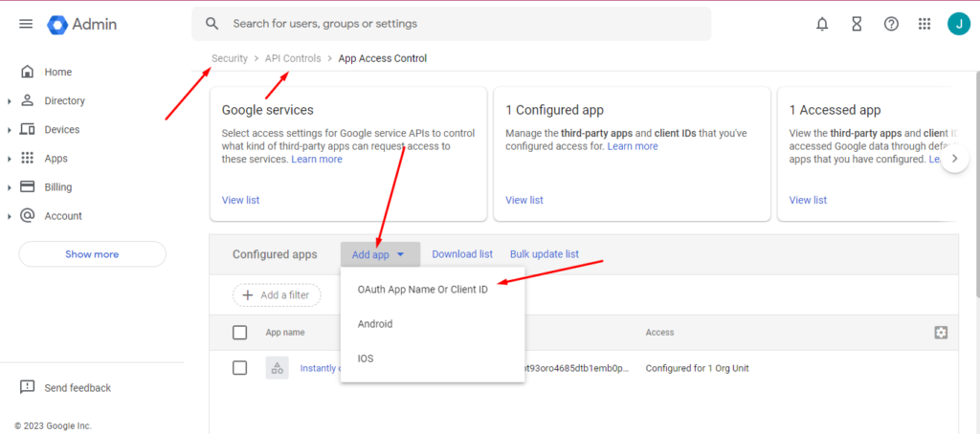Click App Access Control breadcrumb
Screen dimensions: 980x434
tap(383, 58)
